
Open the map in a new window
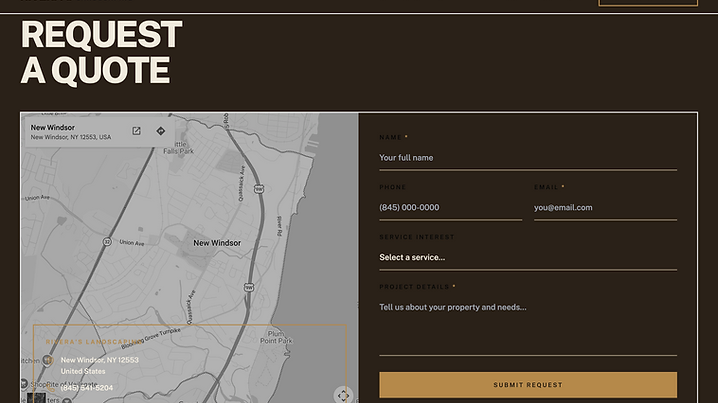click(x=136, y=131)
